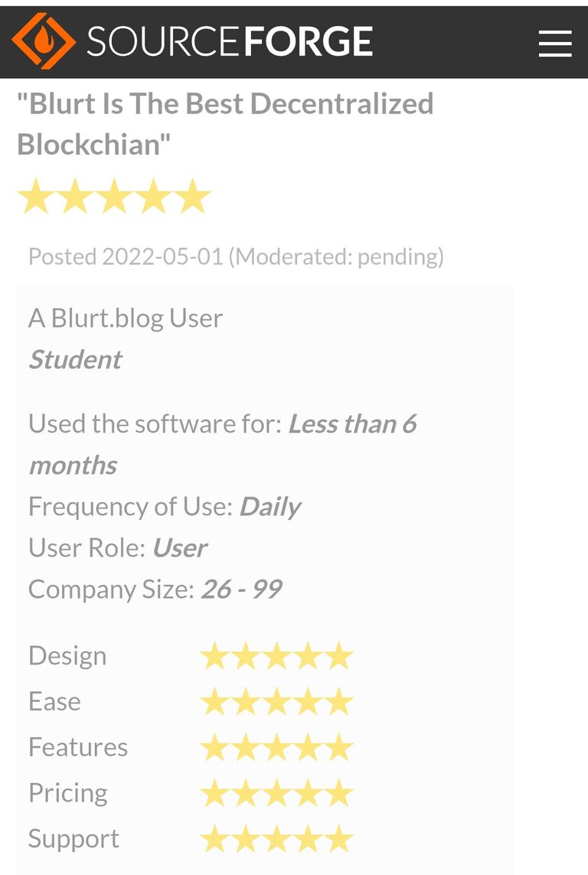The width and height of the screenshot is (588, 875).
Task: Click the "Moderated: pending" status text
Action: (336, 256)
